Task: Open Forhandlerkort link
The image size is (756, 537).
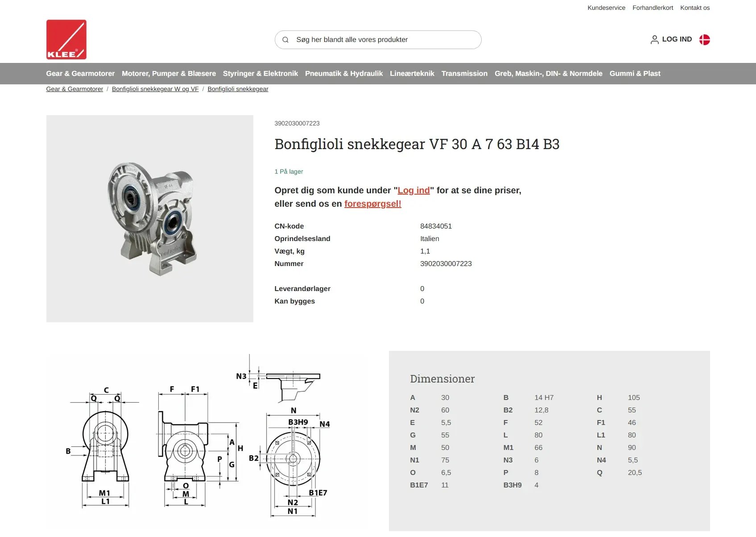Action: click(x=653, y=8)
